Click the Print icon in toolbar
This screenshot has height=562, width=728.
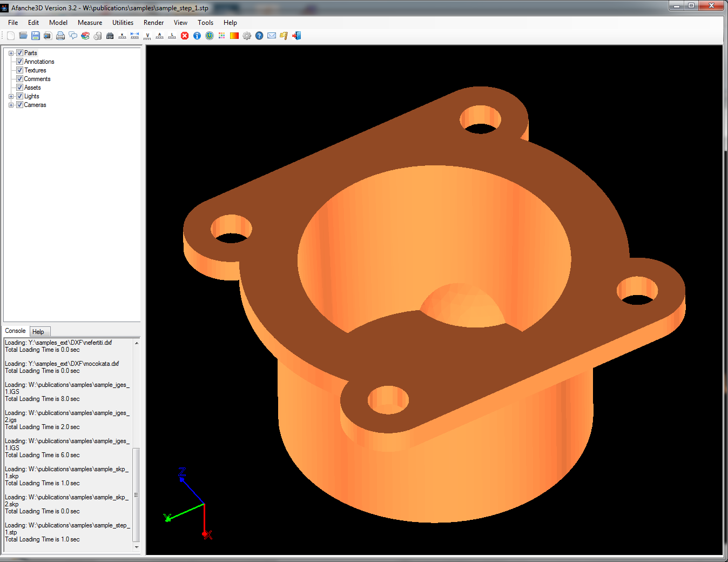click(60, 36)
